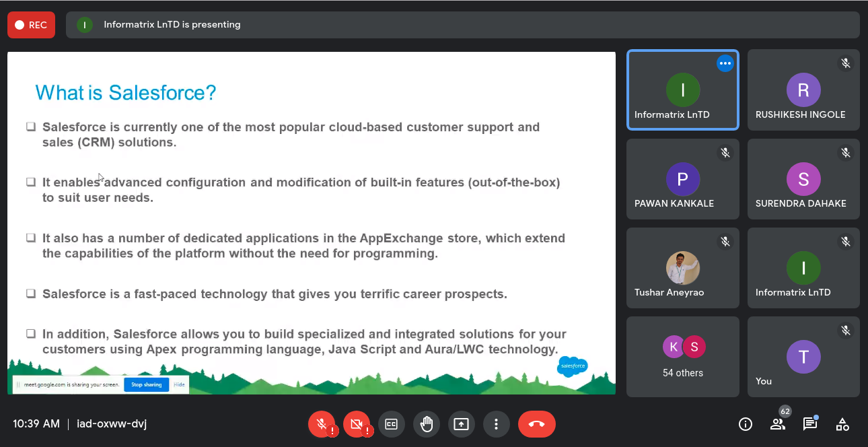Viewport: 868px width, 447px height.
Task: Click muted mic icon on second Informatrix LnTD tile
Action: click(846, 241)
